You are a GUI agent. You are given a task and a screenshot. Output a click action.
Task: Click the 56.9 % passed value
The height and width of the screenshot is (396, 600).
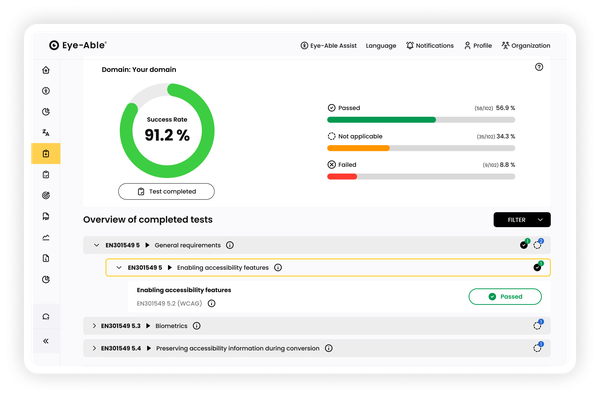point(505,108)
